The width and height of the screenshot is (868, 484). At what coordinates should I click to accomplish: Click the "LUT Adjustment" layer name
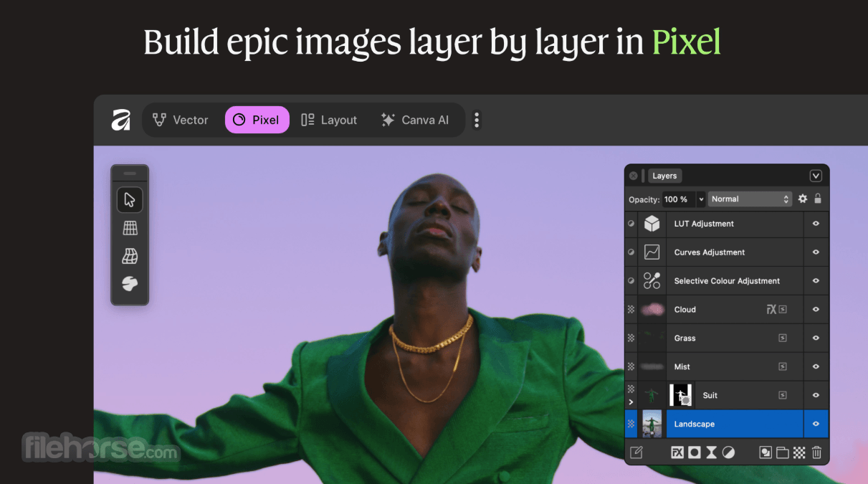704,224
